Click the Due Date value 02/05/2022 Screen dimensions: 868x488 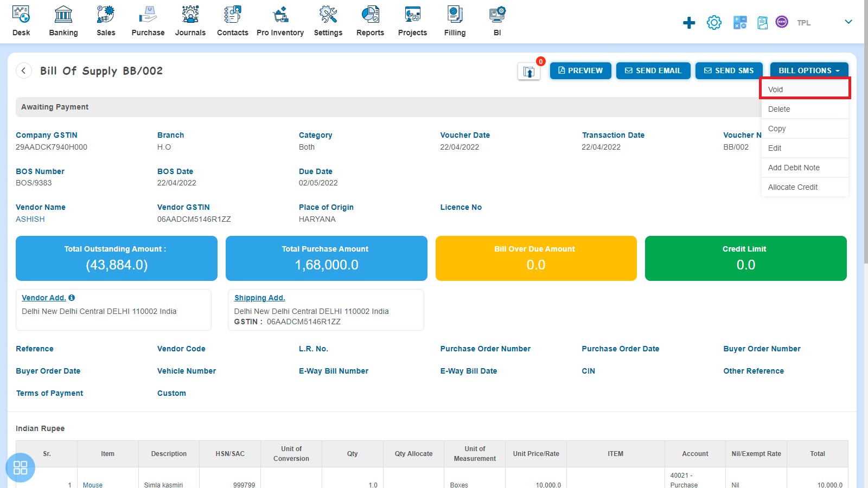318,183
